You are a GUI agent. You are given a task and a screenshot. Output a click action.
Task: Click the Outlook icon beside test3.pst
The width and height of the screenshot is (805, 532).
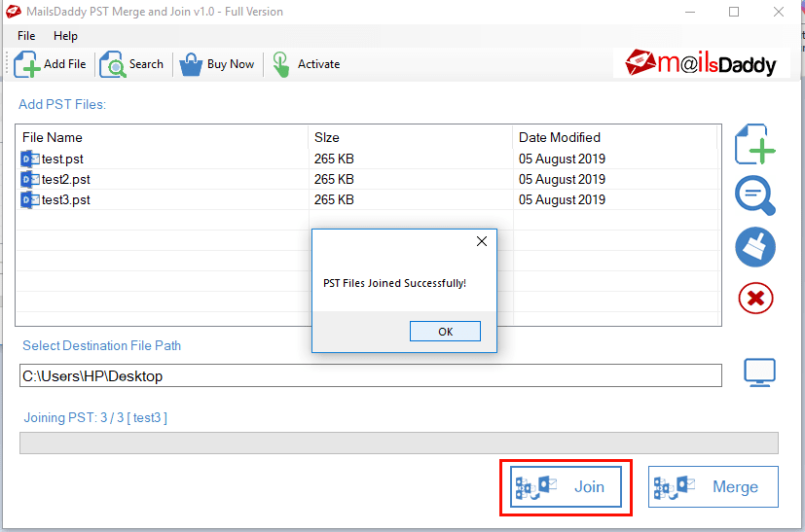29,199
